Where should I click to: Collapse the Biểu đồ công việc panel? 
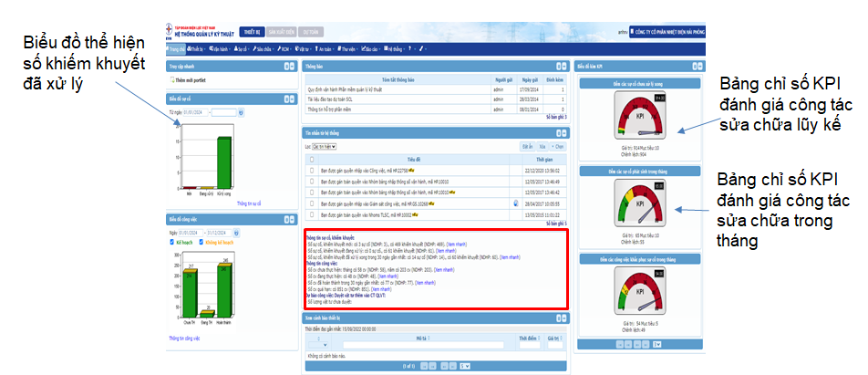pos(293,220)
